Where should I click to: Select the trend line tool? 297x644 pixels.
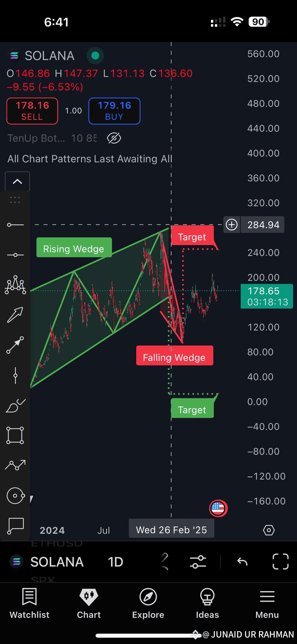[15, 345]
